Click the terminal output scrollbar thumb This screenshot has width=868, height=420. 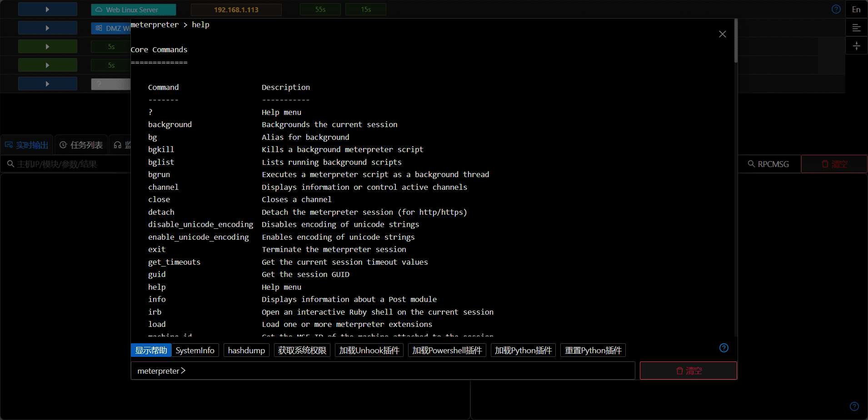pyautogui.click(x=736, y=41)
